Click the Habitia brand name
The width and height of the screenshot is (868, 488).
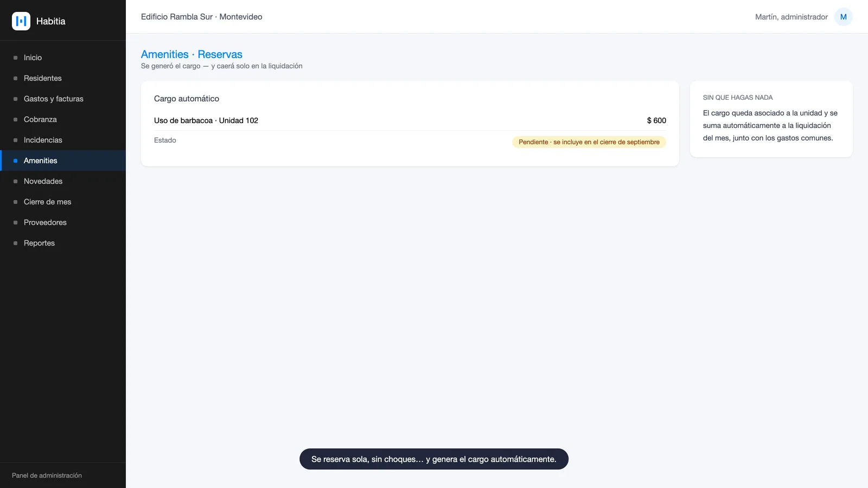[50, 21]
